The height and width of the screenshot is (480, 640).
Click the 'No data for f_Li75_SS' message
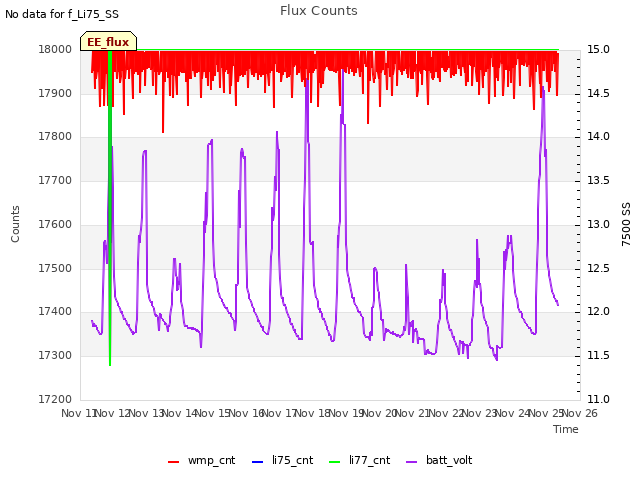pos(62,14)
